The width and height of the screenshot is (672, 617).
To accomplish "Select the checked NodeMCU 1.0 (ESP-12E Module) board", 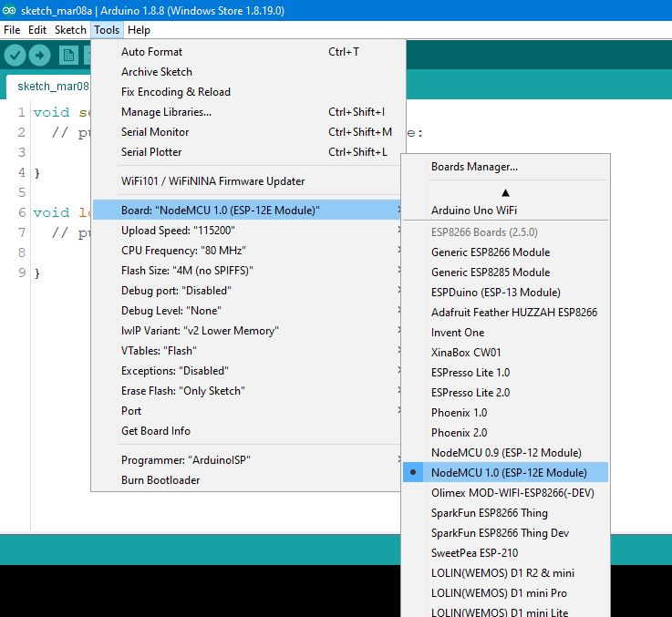I will [x=506, y=473].
